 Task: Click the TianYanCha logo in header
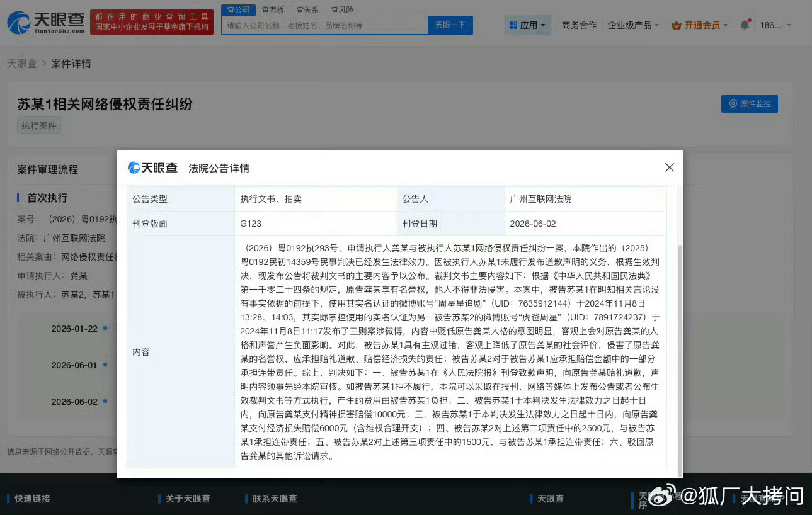[x=45, y=22]
